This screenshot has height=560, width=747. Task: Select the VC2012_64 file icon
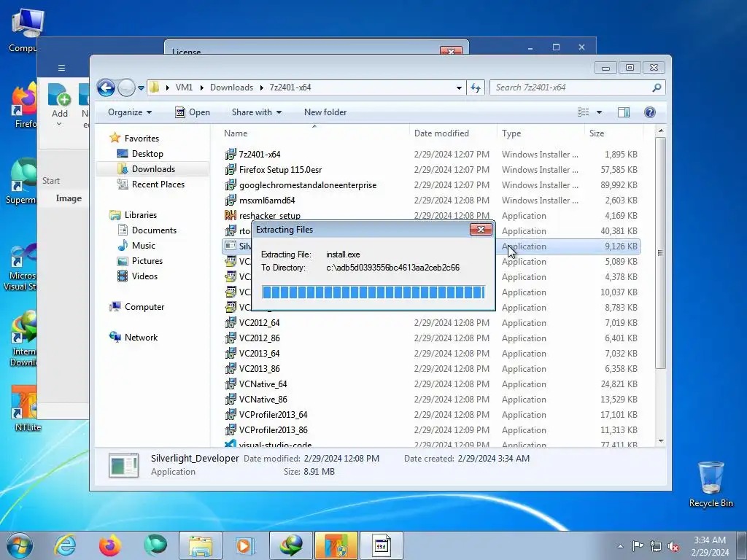point(231,322)
